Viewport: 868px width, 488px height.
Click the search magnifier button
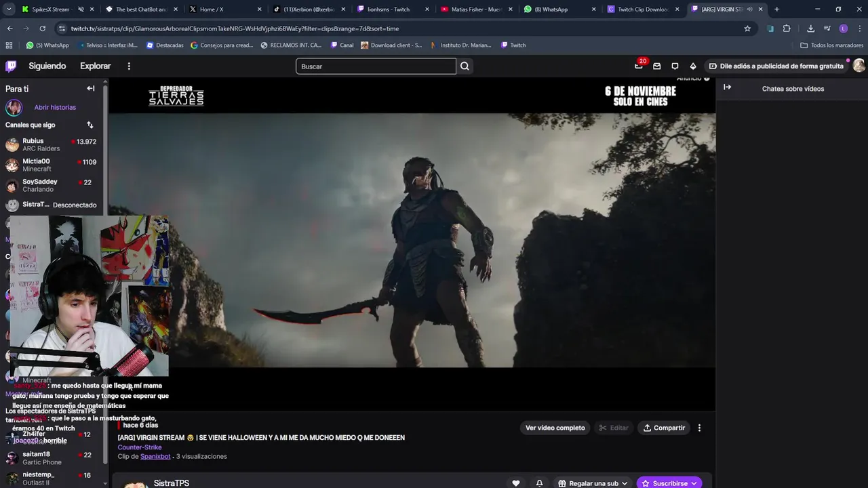point(465,66)
